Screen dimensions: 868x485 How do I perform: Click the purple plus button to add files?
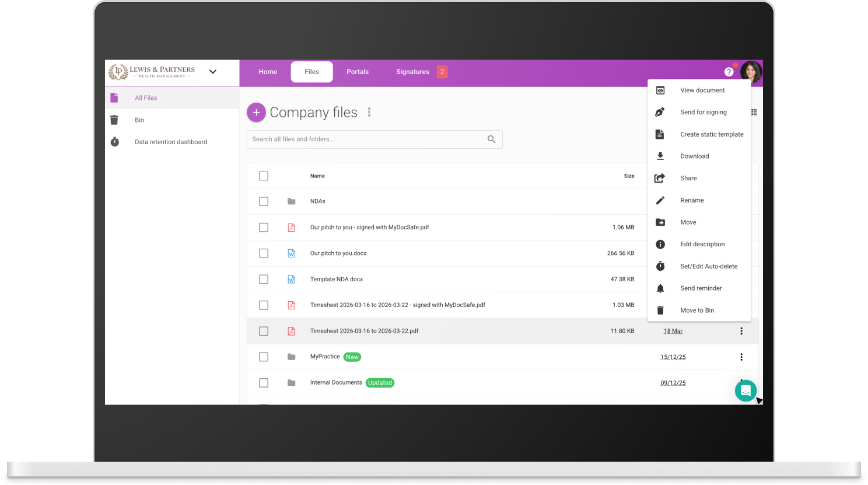pos(256,112)
